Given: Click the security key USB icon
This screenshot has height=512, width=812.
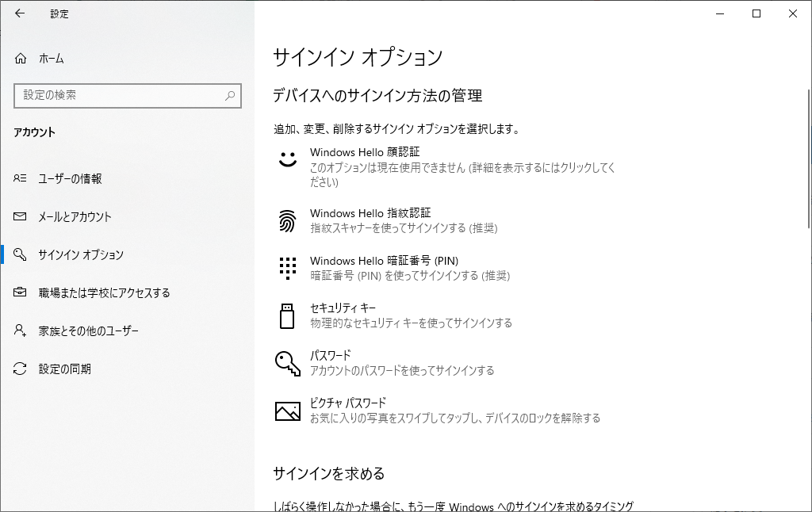Looking at the screenshot, I should (287, 315).
